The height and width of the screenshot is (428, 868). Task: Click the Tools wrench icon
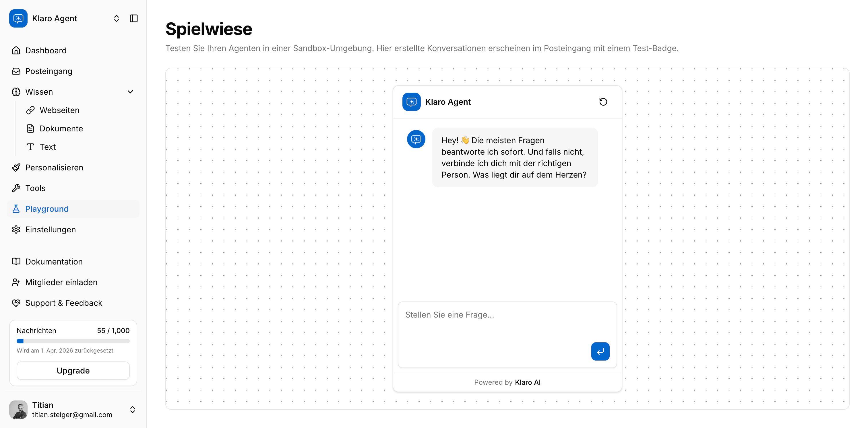pos(16,188)
